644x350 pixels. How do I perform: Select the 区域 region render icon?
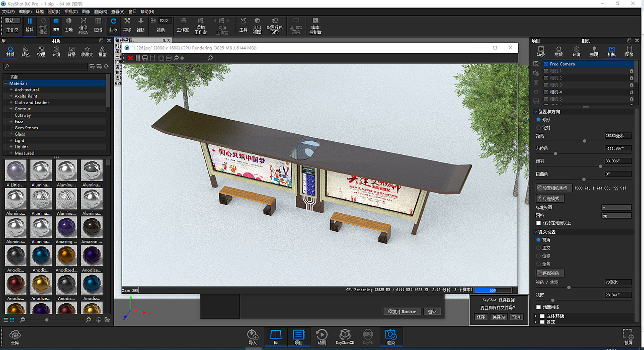tap(98, 25)
